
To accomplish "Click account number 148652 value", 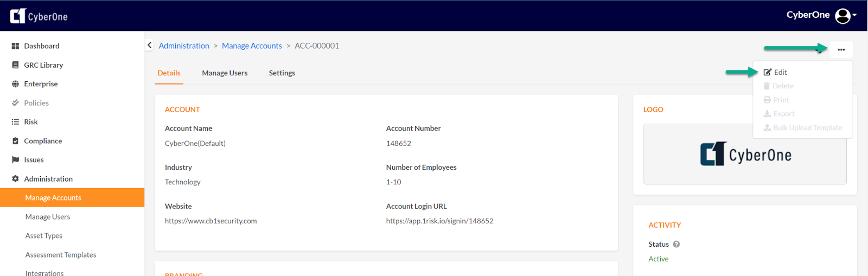I will point(398,144).
